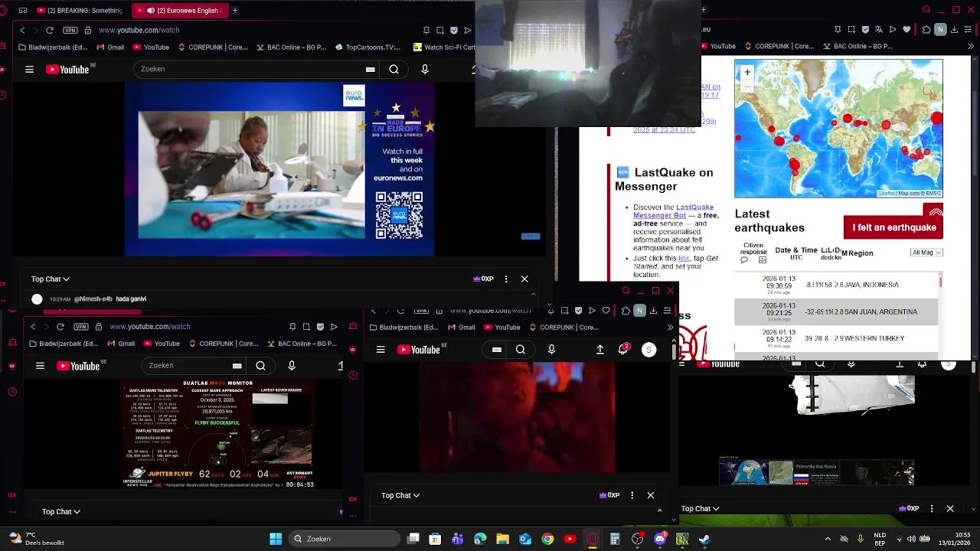Click heart favorite icon in bottom-middle browser toolbar
The width and height of the screenshot is (980, 551).
(x=606, y=311)
